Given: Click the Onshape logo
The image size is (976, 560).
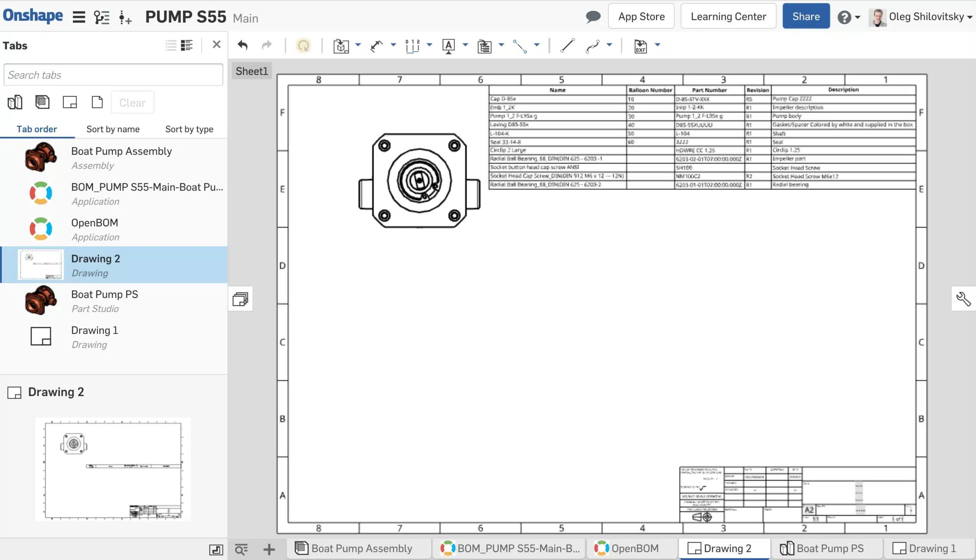Looking at the screenshot, I should [x=33, y=16].
